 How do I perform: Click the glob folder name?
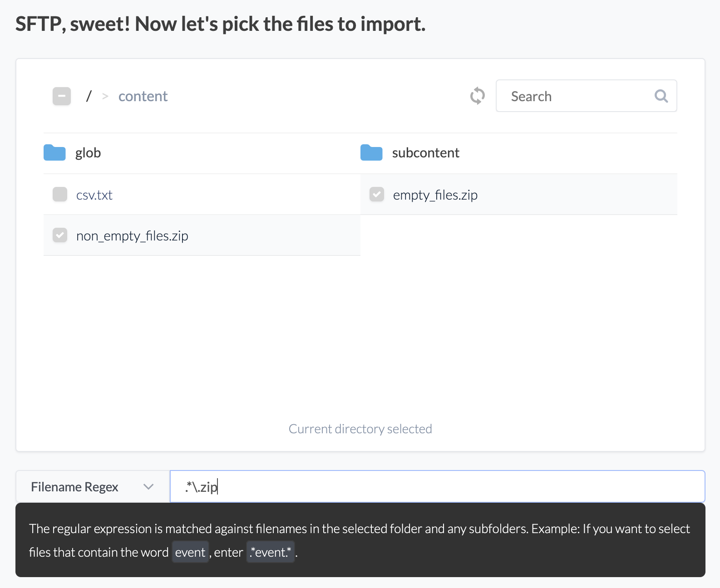(x=88, y=153)
